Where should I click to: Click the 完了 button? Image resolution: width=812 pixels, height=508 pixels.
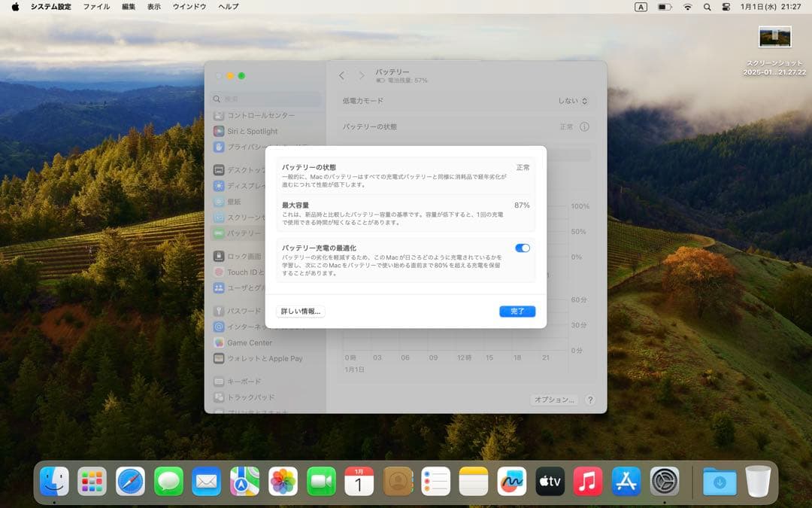[517, 311]
